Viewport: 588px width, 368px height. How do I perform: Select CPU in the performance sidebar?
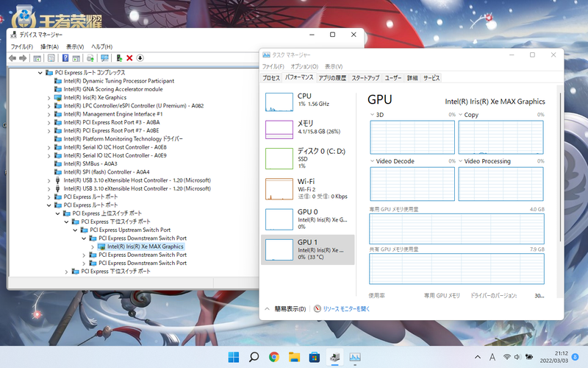click(x=307, y=102)
